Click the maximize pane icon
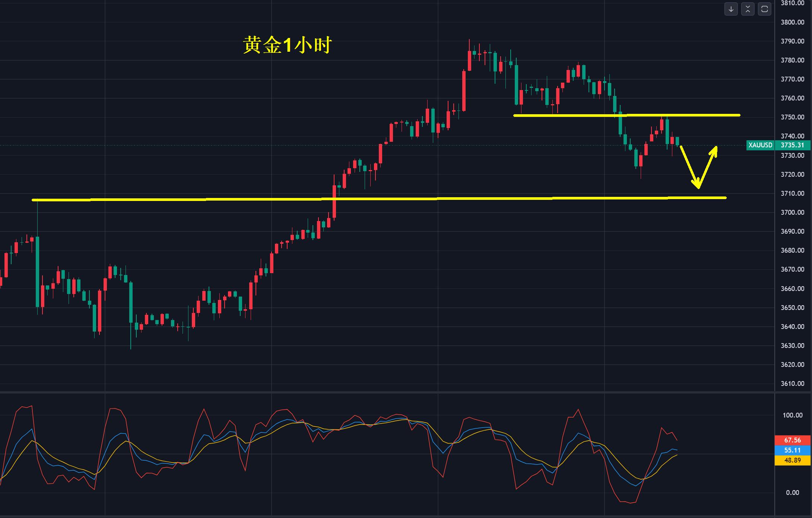This screenshot has height=518, width=812. click(x=764, y=9)
